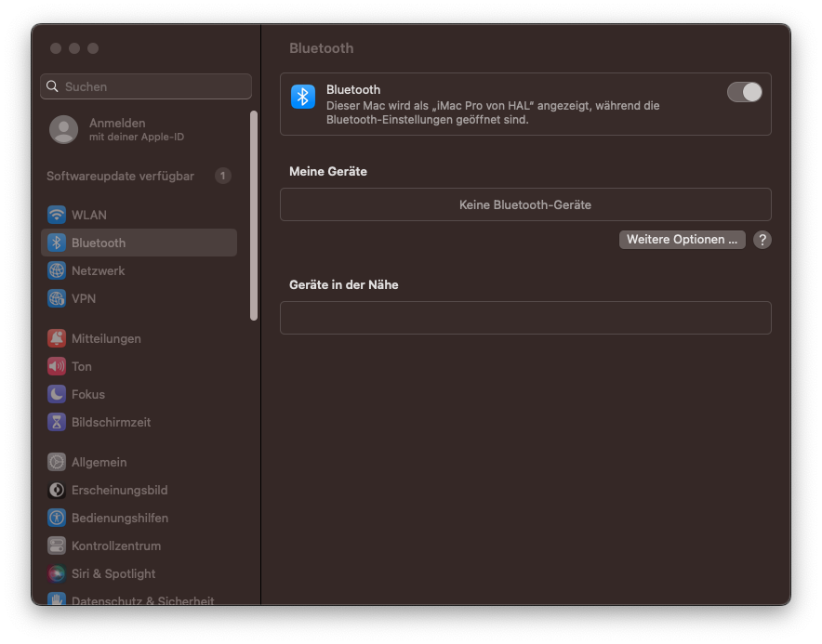Open Kontrollzentrum settings
The width and height of the screenshot is (822, 644).
coord(139,545)
